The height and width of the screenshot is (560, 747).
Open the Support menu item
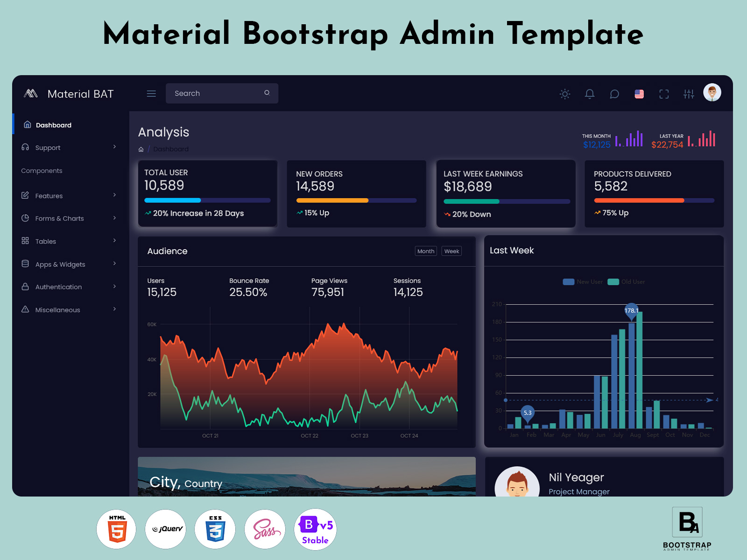coord(70,147)
